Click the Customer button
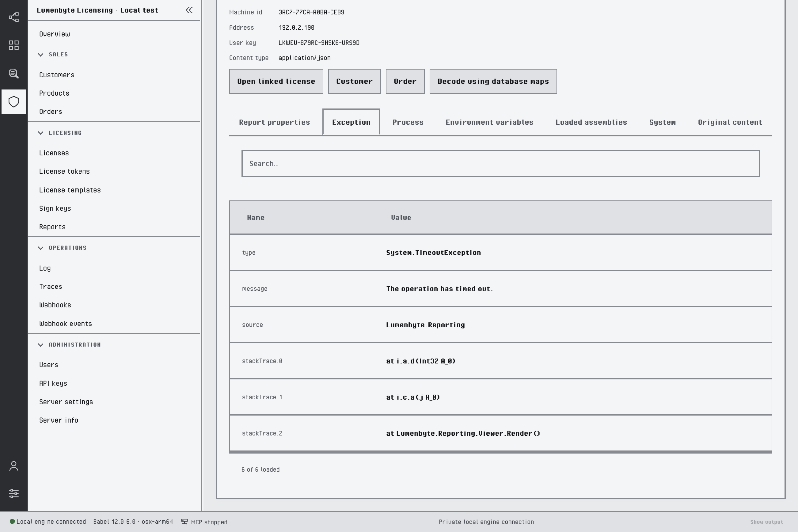The image size is (798, 532). tap(354, 82)
